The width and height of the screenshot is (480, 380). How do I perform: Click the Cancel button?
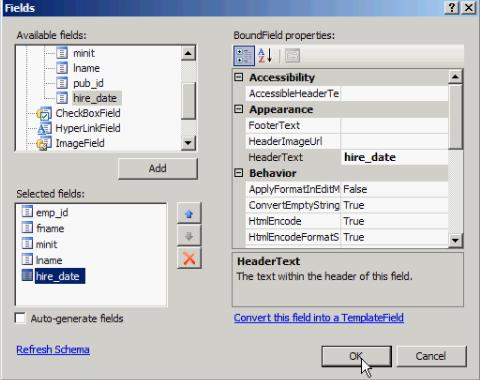click(x=431, y=356)
